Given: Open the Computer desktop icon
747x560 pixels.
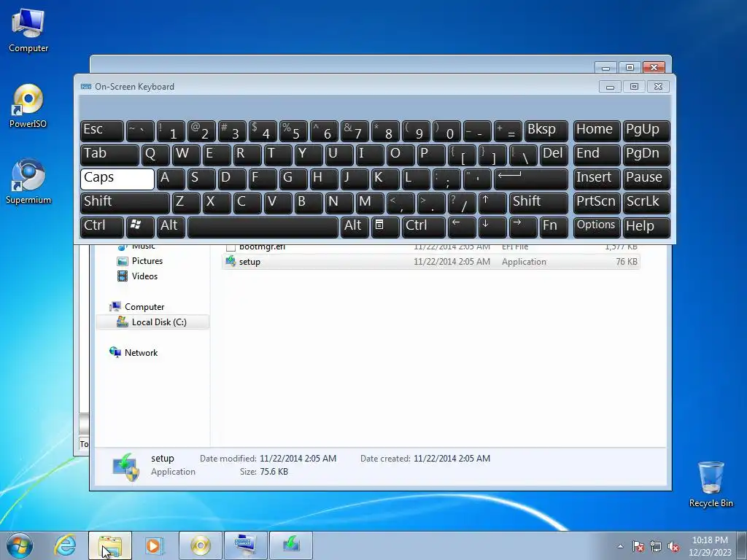Looking at the screenshot, I should click(x=28, y=31).
